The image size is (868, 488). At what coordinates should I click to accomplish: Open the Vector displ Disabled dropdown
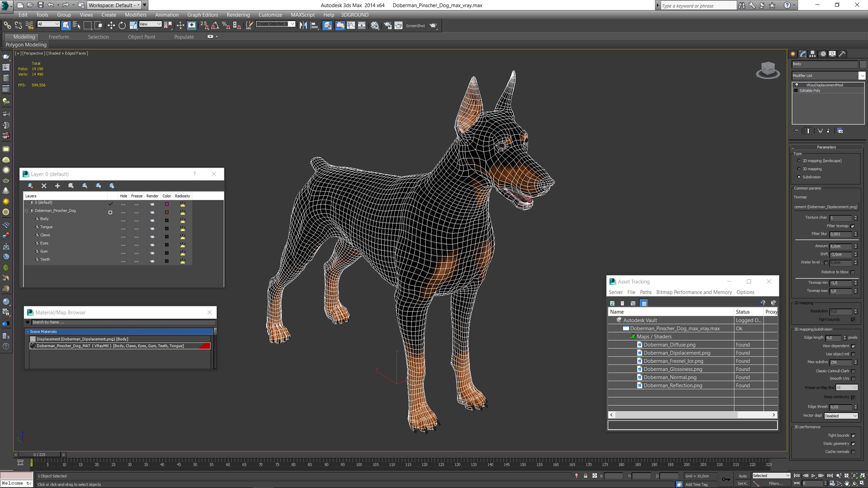click(x=841, y=416)
